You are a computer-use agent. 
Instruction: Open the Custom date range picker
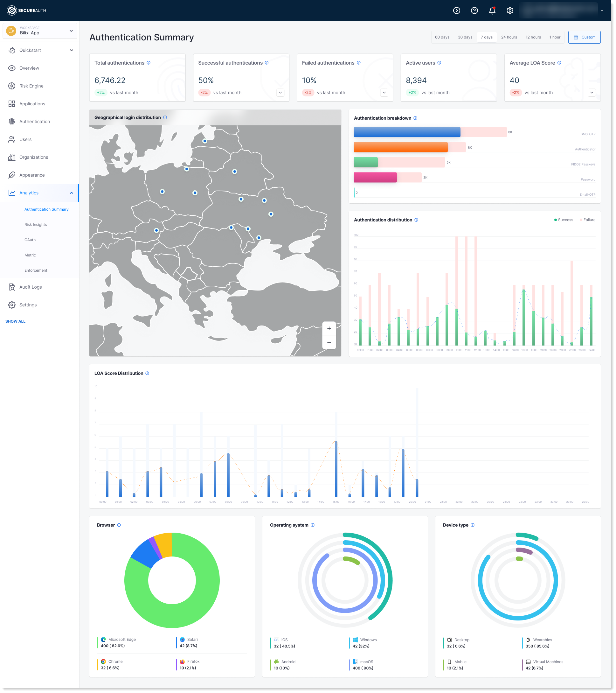point(584,37)
